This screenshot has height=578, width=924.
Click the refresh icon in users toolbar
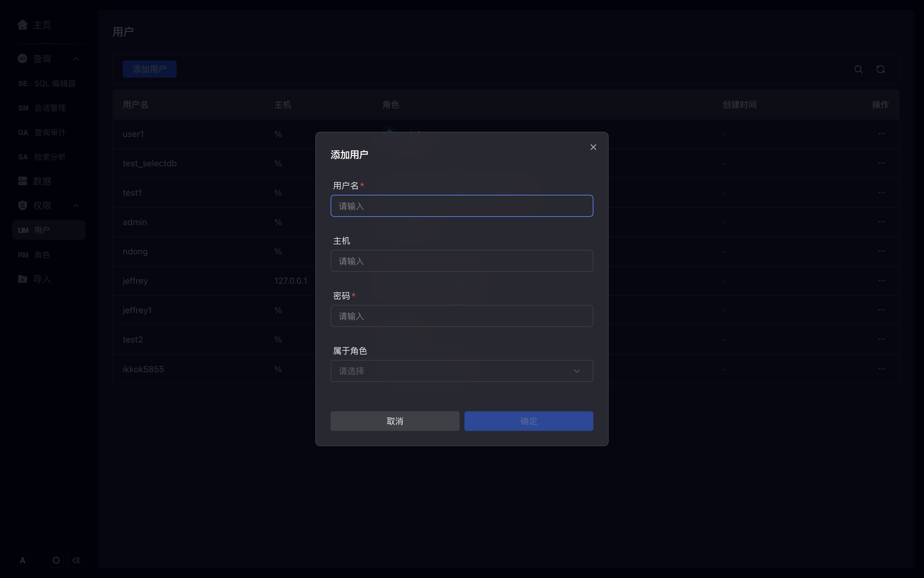(x=881, y=69)
